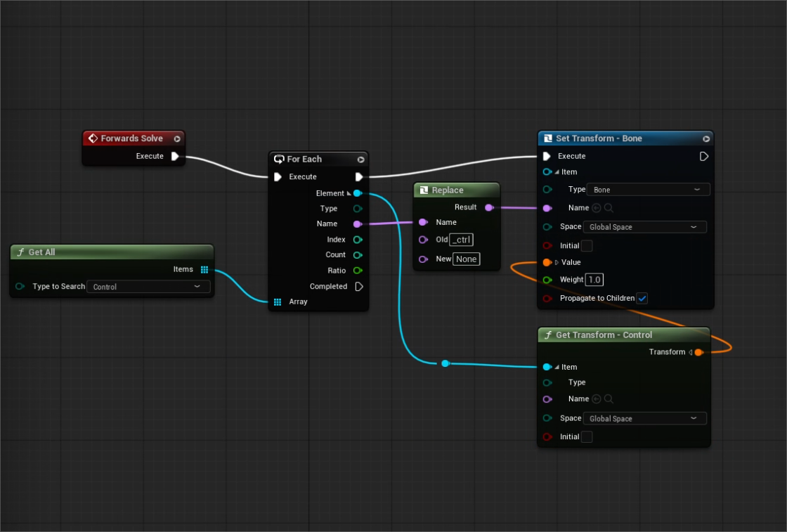Screen dimensions: 787x532
Task: Click the Set Transform Type pin
Action: click(547, 189)
